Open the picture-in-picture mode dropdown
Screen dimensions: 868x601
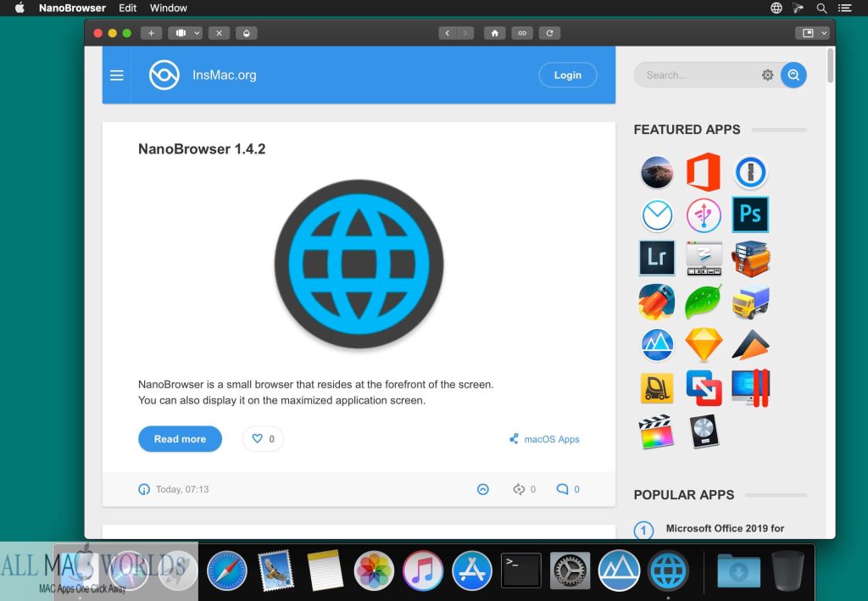click(x=812, y=33)
